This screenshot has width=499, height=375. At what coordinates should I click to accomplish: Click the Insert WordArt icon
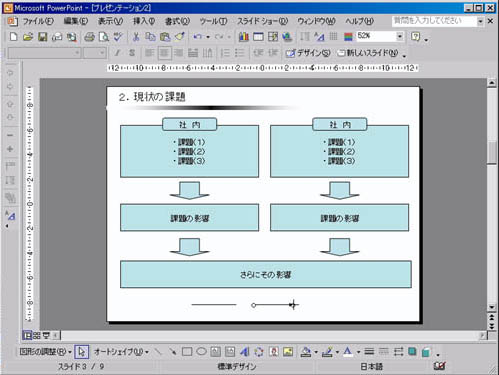pos(244,352)
